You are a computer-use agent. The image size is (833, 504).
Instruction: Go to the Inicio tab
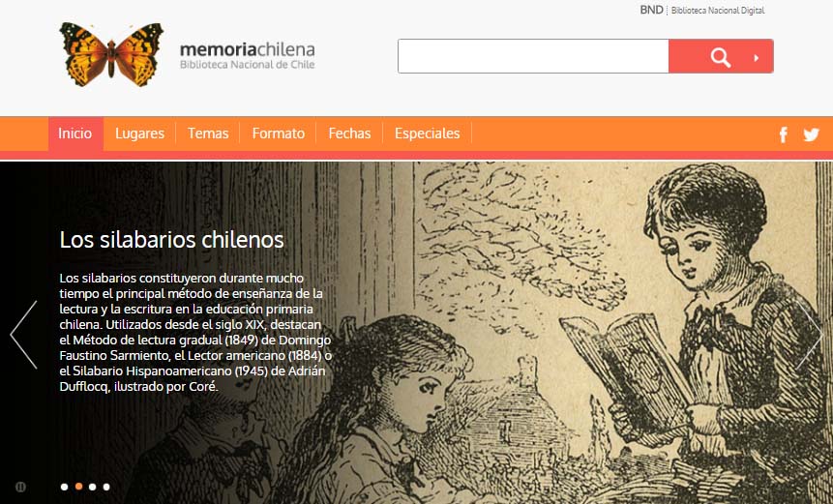click(x=75, y=133)
